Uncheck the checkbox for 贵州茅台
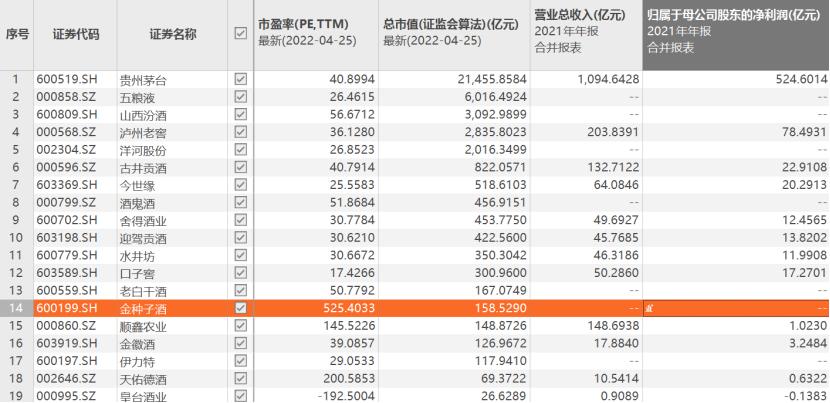This screenshot has width=830, height=403. point(240,79)
